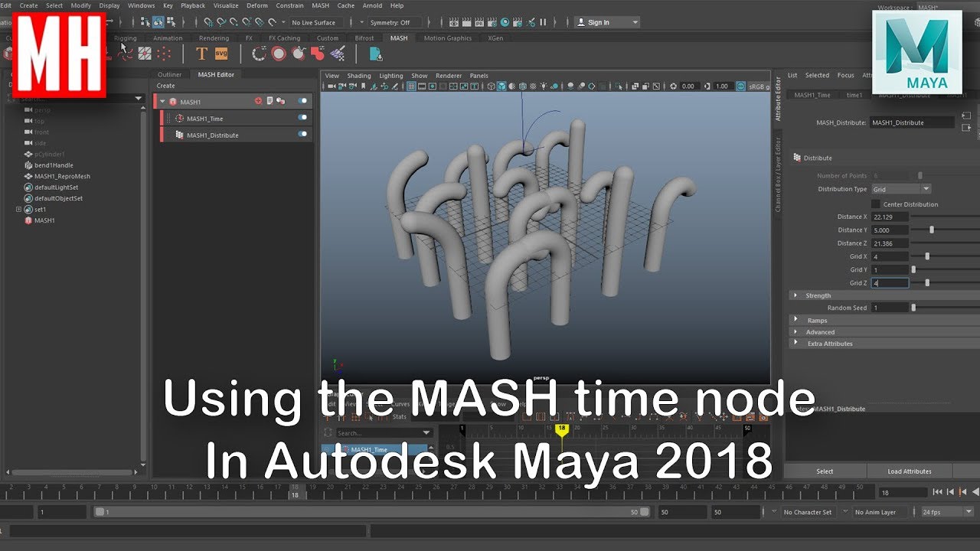The width and height of the screenshot is (980, 551).
Task: Adjust the Distance Y slider handle
Action: (x=932, y=230)
